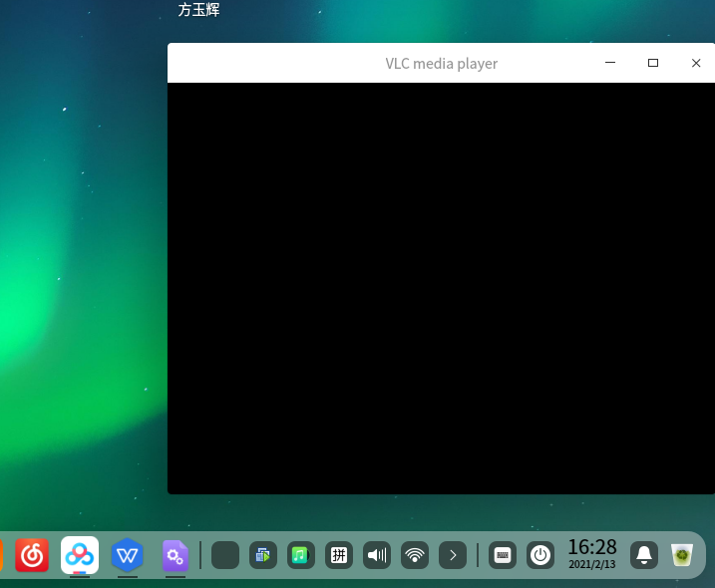Open the on-screen keyboard icon
Image resolution: width=715 pixels, height=588 pixels.
tap(503, 555)
